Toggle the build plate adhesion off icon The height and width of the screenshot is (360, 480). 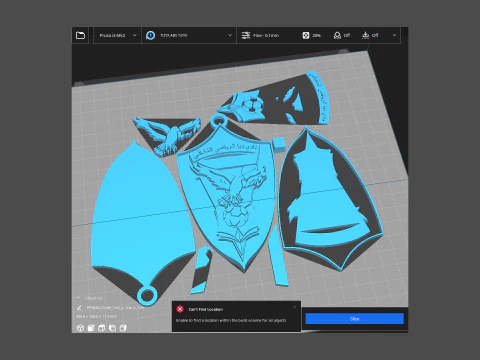coord(366,35)
